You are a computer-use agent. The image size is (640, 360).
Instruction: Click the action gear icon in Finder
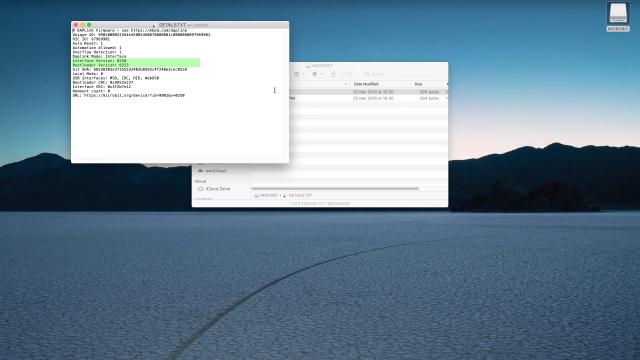(x=315, y=74)
